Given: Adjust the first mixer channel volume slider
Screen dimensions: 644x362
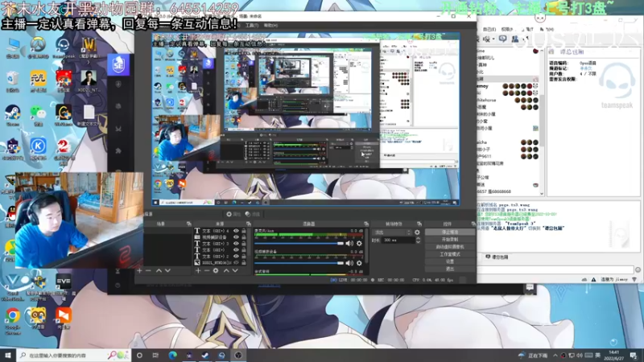Looking at the screenshot, I should point(299,244).
